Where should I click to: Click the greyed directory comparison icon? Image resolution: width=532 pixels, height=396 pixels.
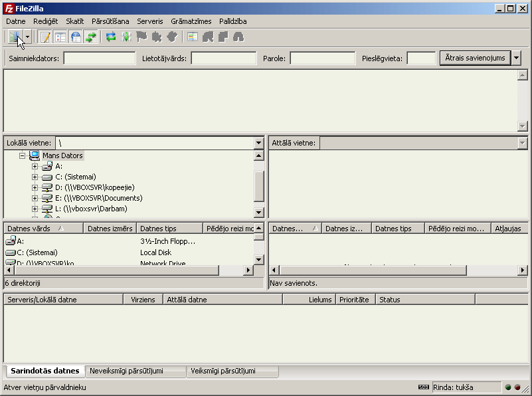pyautogui.click(x=208, y=37)
